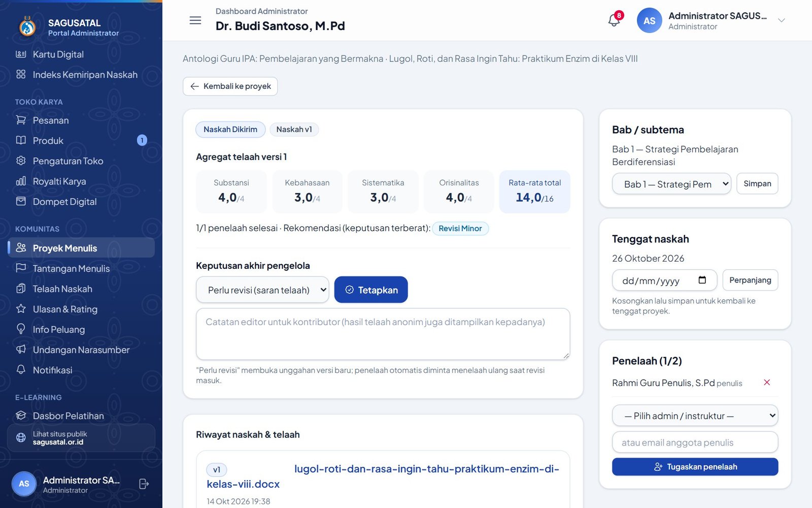This screenshot has width=812, height=508.
Task: Click the Tetapkan button
Action: coord(371,290)
